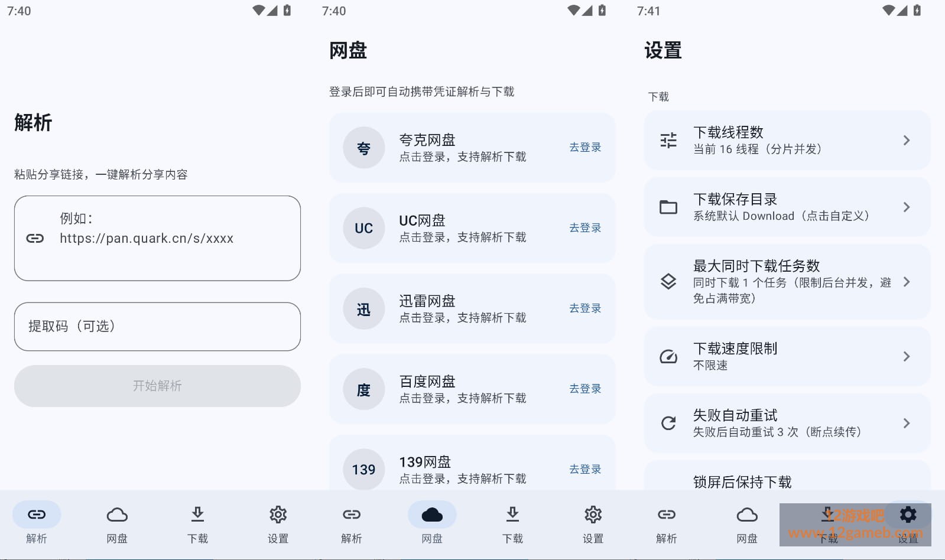Screen dimensions: 945x560
Task: Click the 系统默认 Download（点击自定义）subtitle
Action: point(781,216)
